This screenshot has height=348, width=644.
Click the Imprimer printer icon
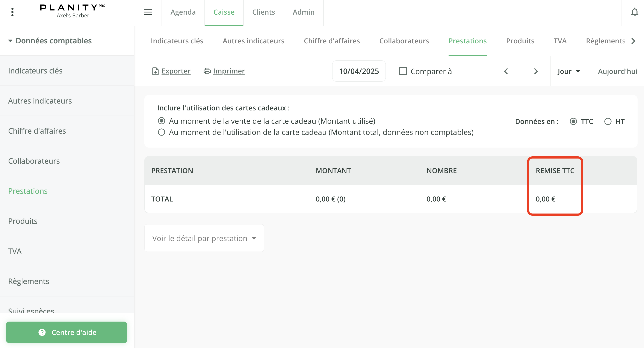207,71
